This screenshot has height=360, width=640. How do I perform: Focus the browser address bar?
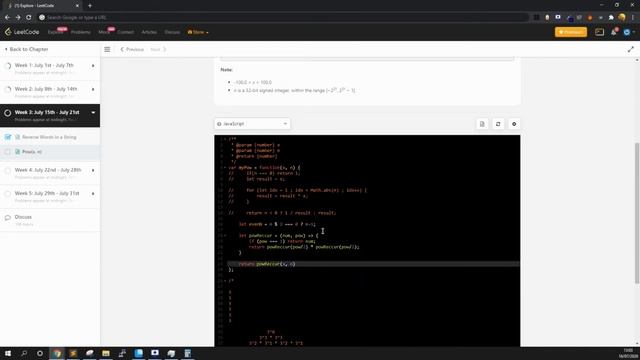coord(283,18)
